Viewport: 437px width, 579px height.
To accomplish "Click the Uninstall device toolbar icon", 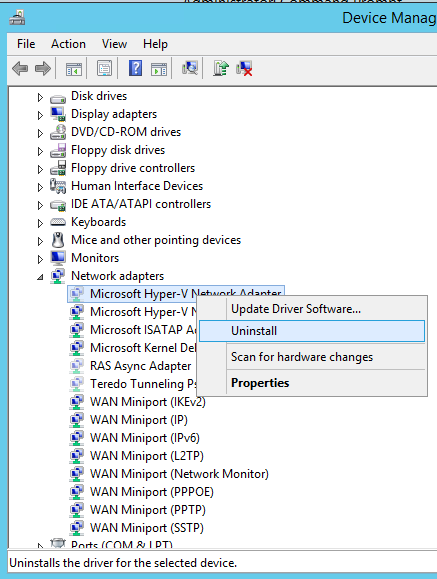I will click(x=244, y=68).
